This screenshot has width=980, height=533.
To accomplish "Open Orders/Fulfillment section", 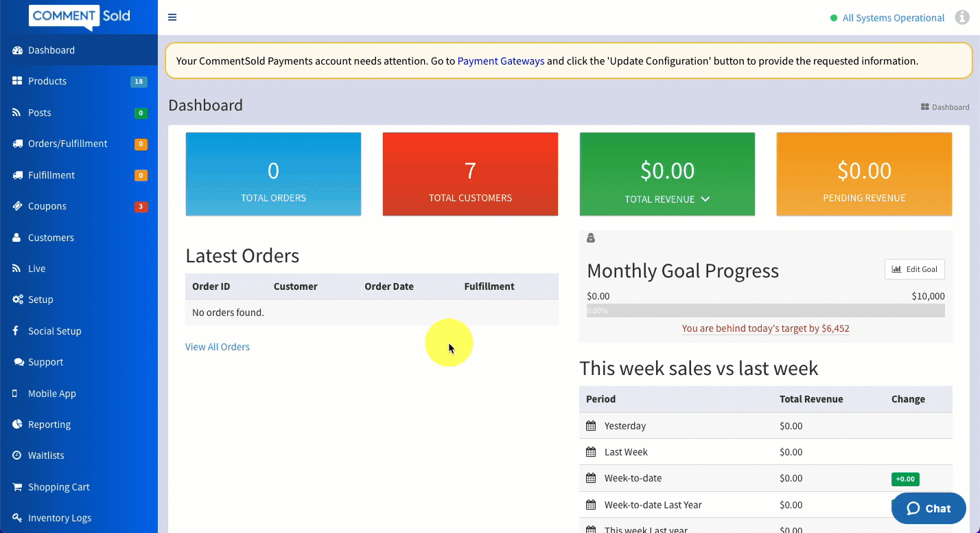I will pyautogui.click(x=79, y=144).
